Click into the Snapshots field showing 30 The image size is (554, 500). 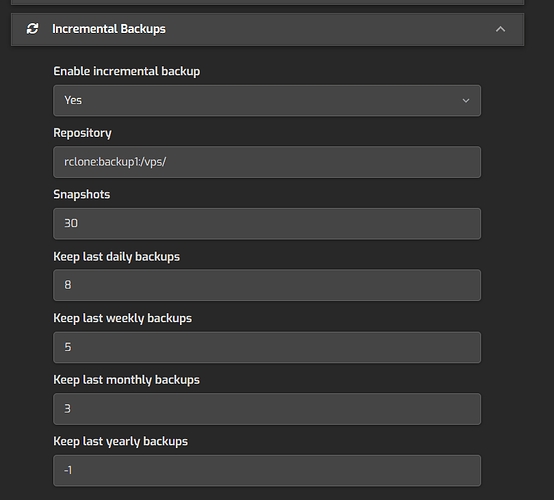point(267,224)
